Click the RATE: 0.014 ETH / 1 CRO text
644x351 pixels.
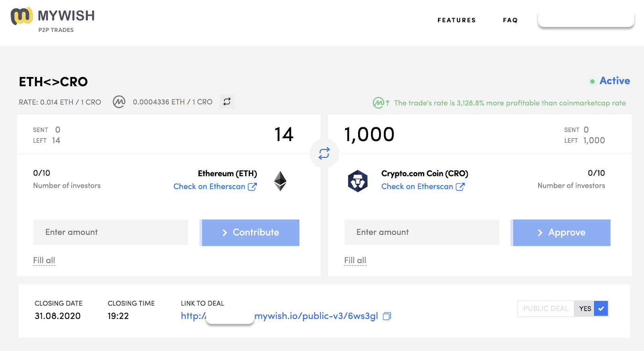[x=60, y=102]
